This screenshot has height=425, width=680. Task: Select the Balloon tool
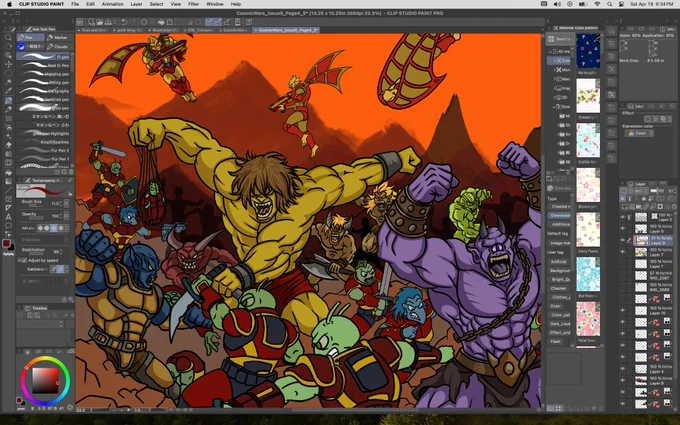(8, 226)
